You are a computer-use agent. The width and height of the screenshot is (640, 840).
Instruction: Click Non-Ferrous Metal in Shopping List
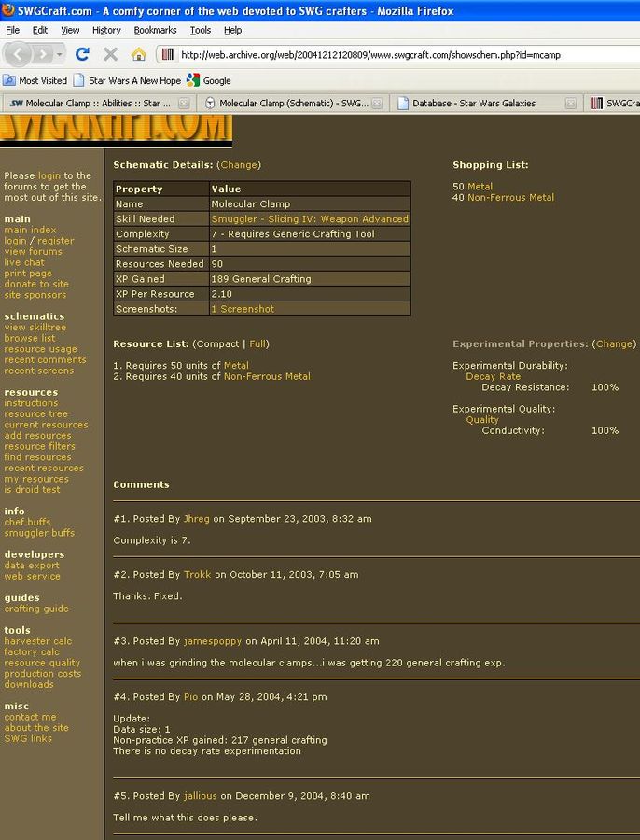click(x=510, y=198)
